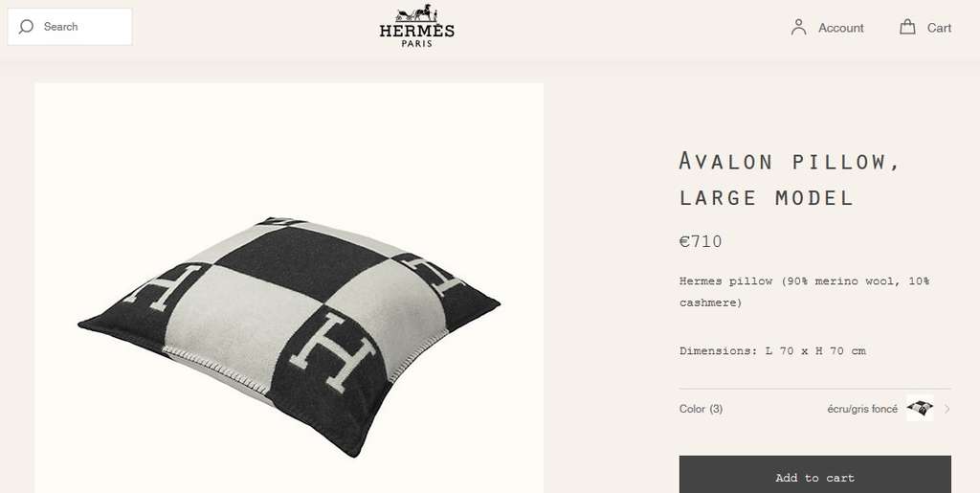Expand the Color (3) options row
This screenshot has width=980, height=493.
(x=815, y=409)
